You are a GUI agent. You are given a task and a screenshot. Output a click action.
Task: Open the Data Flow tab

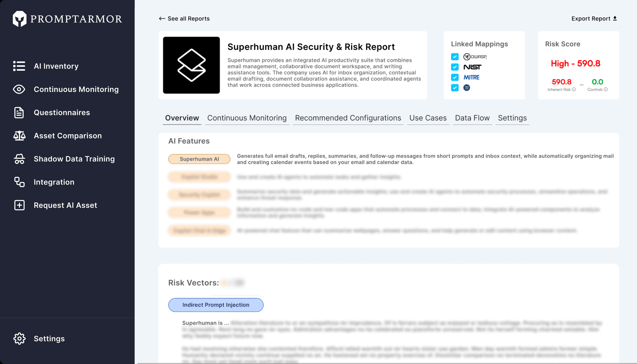click(472, 118)
